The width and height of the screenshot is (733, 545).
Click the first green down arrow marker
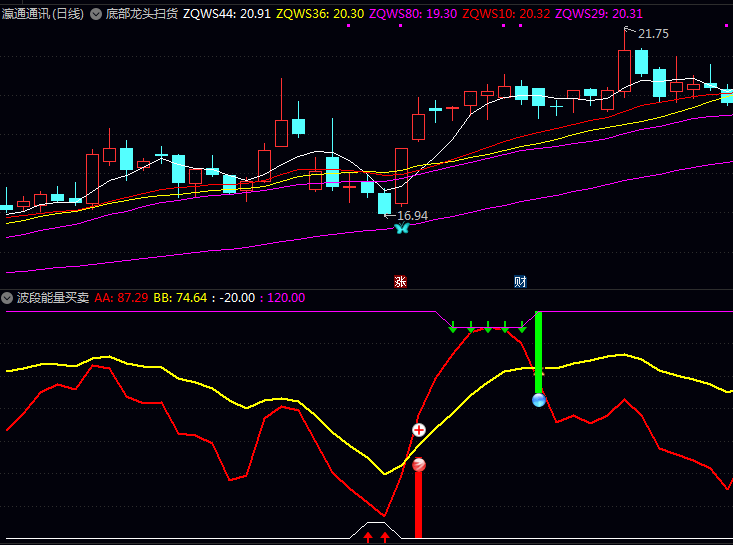pos(453,327)
